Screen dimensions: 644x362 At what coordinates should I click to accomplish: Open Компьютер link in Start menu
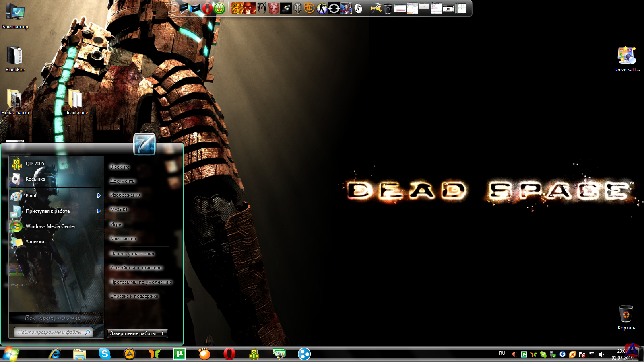click(x=123, y=239)
